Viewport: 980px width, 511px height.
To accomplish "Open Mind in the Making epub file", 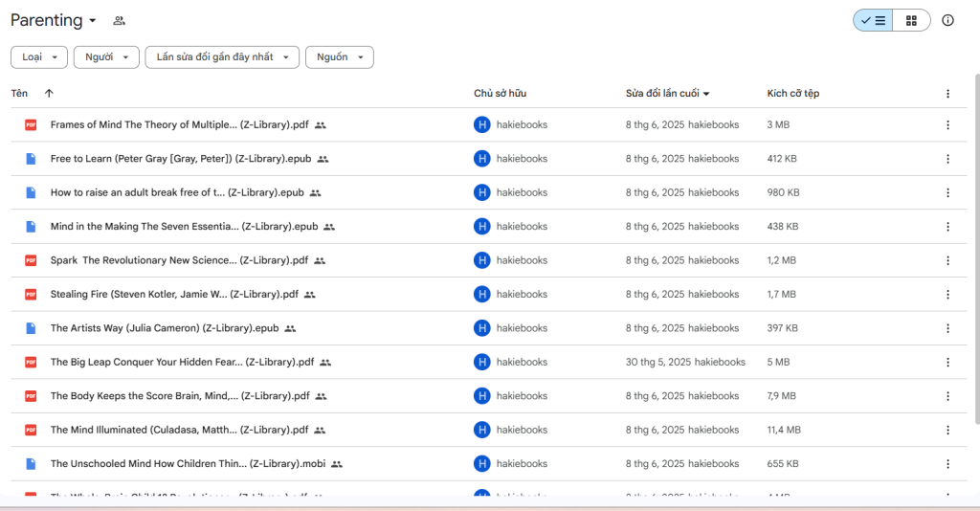I will pyautogui.click(x=184, y=226).
